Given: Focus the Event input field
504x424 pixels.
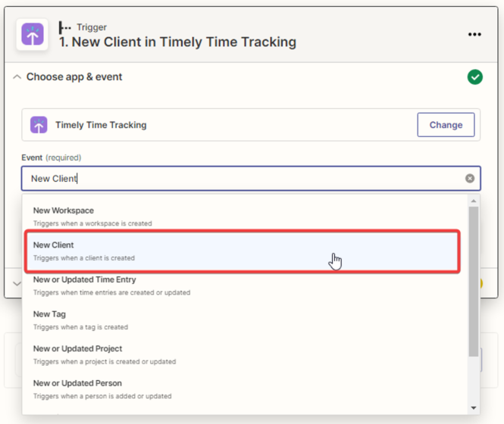Looking at the screenshot, I should [251, 178].
